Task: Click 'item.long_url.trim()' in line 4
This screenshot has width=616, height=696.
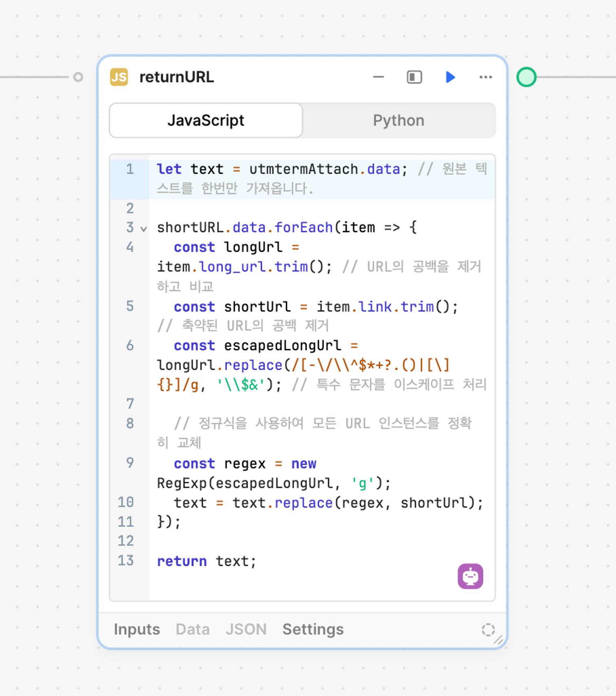Action: 240,267
